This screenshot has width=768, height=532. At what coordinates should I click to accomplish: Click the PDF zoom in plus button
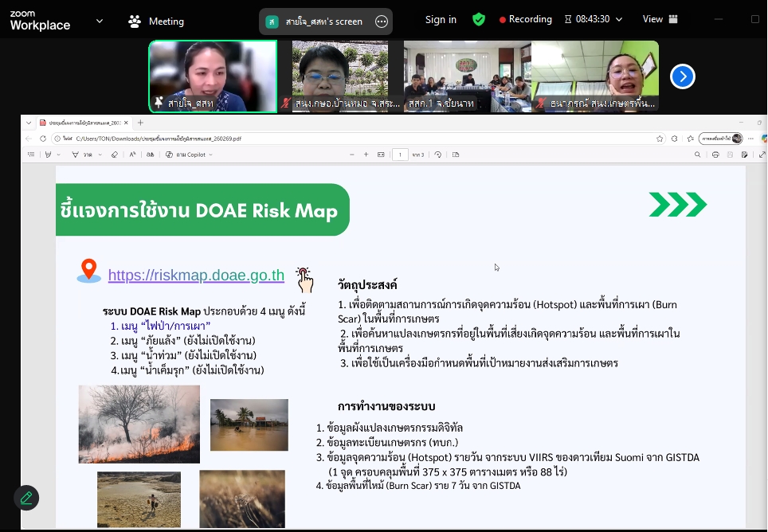[364, 155]
